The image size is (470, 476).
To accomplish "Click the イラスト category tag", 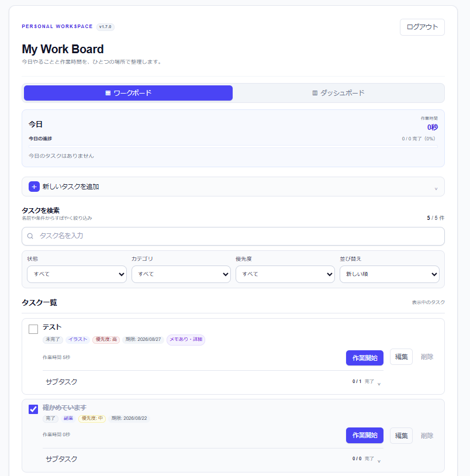I will [x=78, y=339].
